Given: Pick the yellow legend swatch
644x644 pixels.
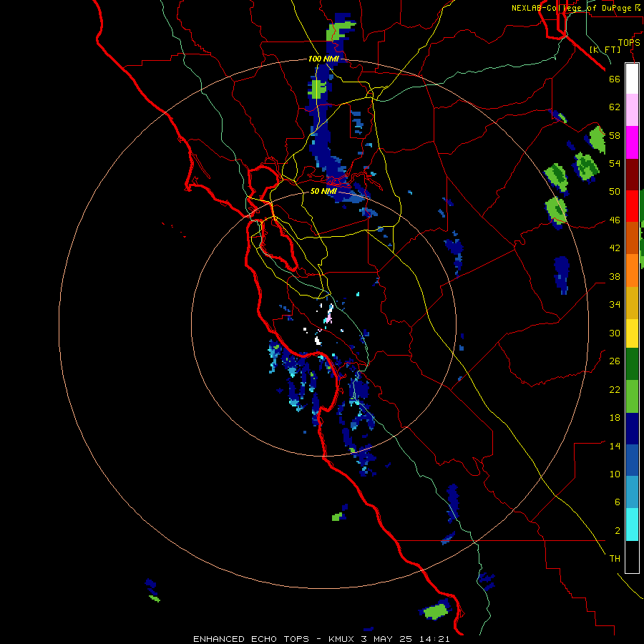Looking at the screenshot, I should click(x=632, y=333).
